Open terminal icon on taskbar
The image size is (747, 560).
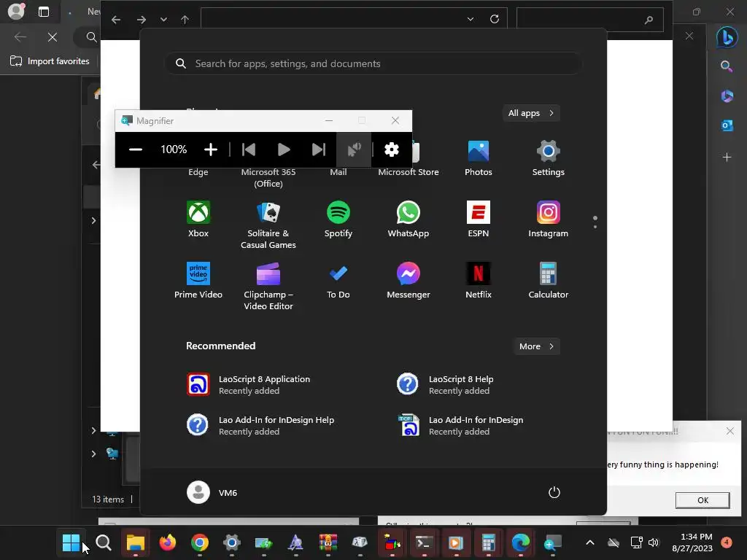coord(424,542)
